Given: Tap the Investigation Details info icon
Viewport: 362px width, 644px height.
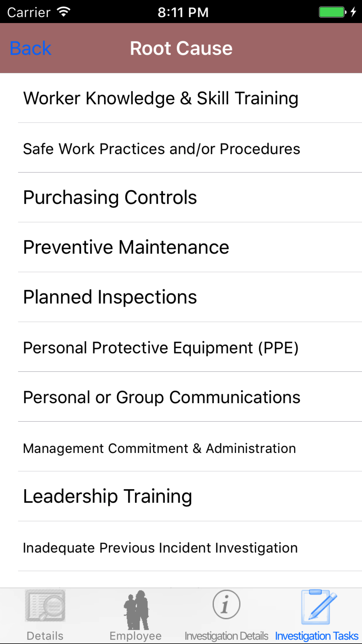Looking at the screenshot, I should (x=226, y=605).
